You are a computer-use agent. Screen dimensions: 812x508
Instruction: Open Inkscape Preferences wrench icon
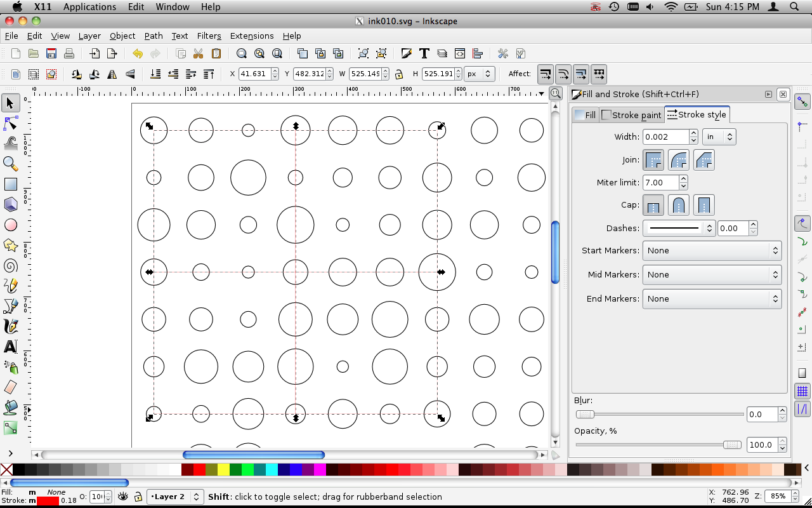503,54
